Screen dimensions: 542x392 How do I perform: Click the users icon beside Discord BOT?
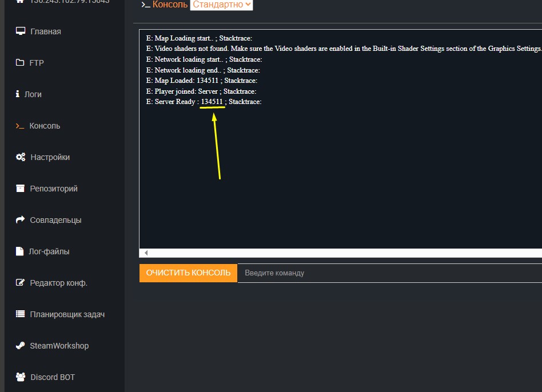[21, 377]
